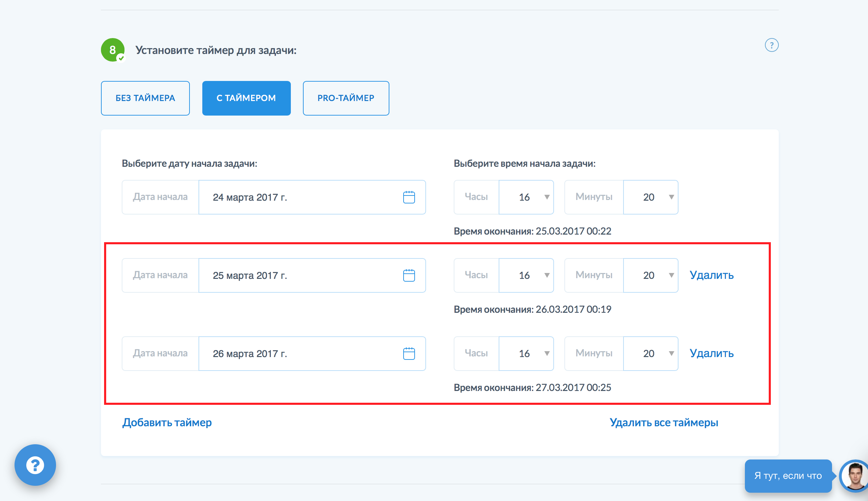Click Добавить таймер link
868x501 pixels.
(167, 422)
